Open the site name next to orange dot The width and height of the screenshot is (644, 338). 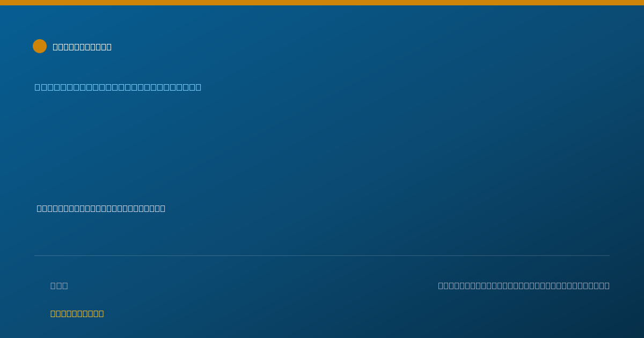click(x=82, y=47)
